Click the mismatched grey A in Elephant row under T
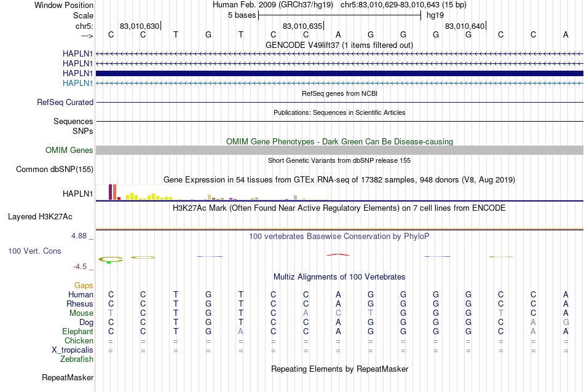584x392 pixels. [240, 331]
